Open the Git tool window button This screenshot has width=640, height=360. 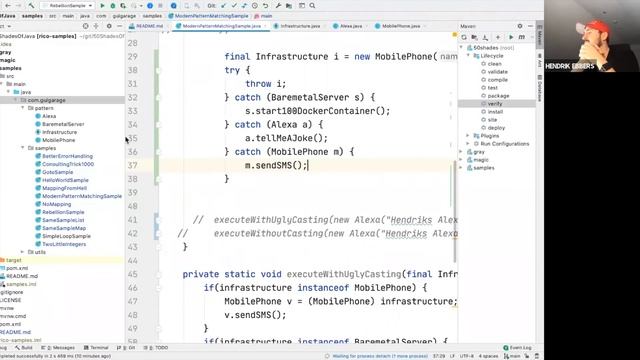[x=126, y=347]
